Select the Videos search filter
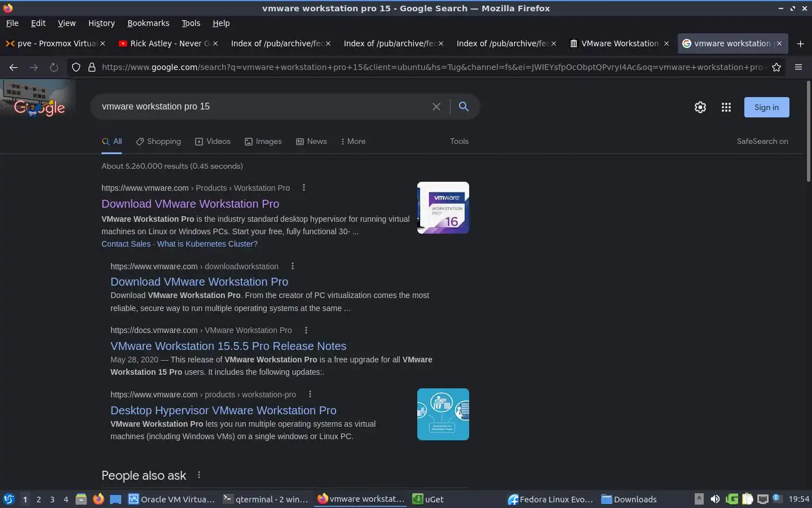This screenshot has width=812, height=508. tap(213, 142)
